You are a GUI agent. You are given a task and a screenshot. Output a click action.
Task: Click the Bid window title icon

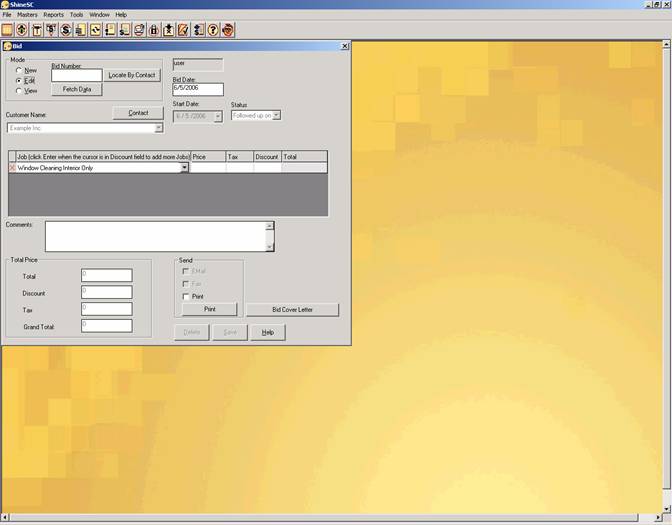tap(7, 46)
